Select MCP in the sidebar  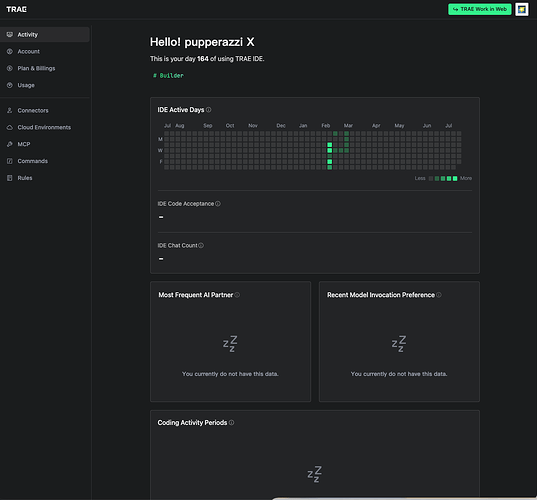(x=45, y=144)
